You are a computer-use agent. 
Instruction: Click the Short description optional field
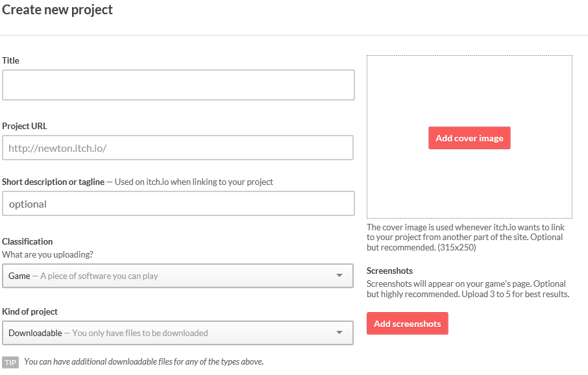[x=178, y=204]
